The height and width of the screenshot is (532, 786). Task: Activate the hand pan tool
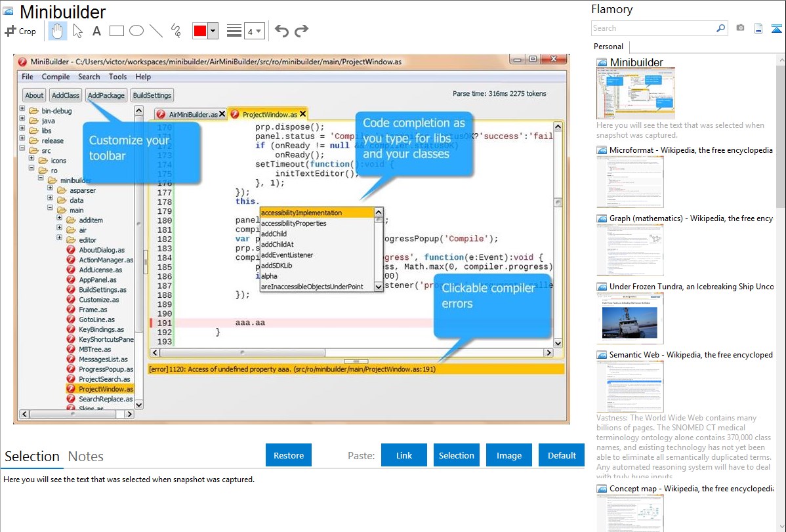pyautogui.click(x=57, y=31)
